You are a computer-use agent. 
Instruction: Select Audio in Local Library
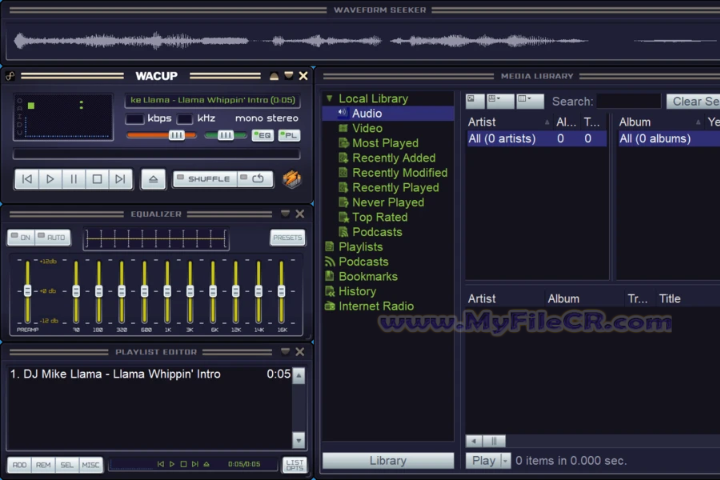pos(388,113)
